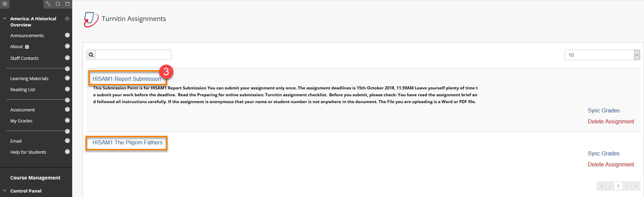Click the course home icon

[x=67, y=19]
